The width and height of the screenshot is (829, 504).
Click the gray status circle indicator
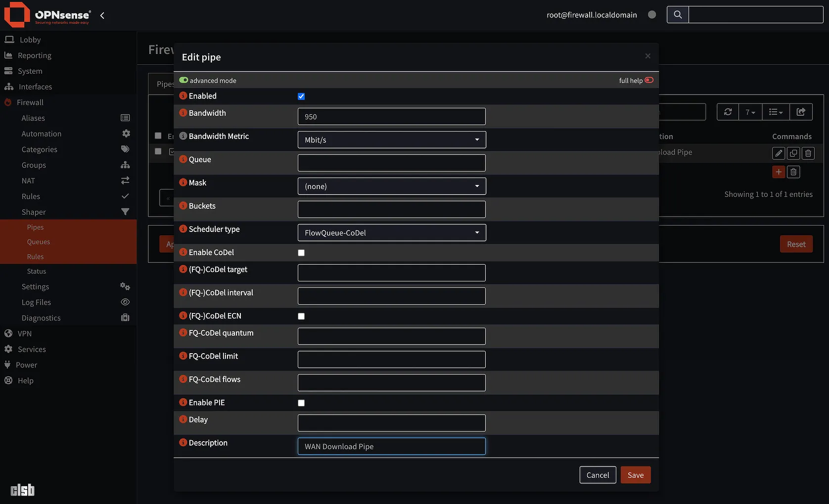[652, 15]
